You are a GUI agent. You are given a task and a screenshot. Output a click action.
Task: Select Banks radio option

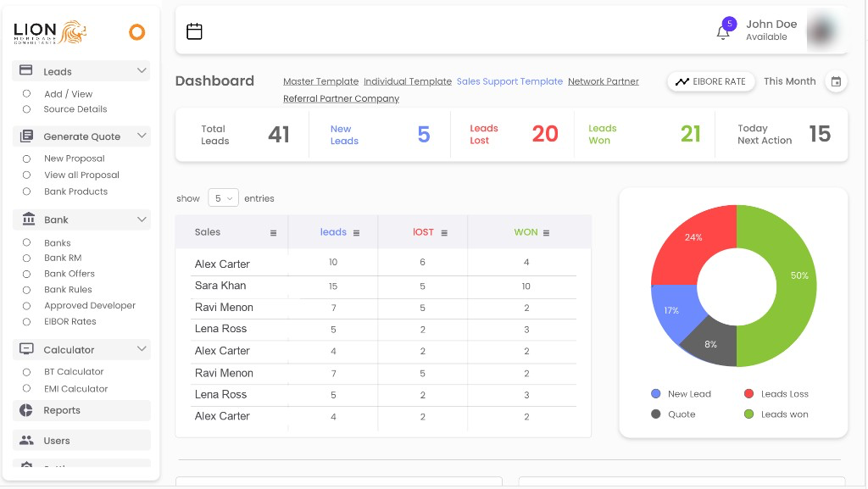[26, 242]
